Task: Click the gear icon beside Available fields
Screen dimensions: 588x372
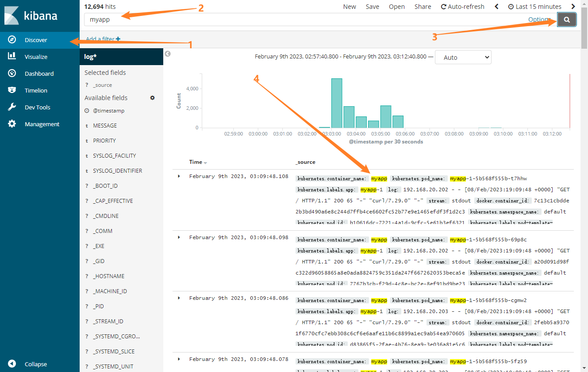Action: tap(153, 98)
